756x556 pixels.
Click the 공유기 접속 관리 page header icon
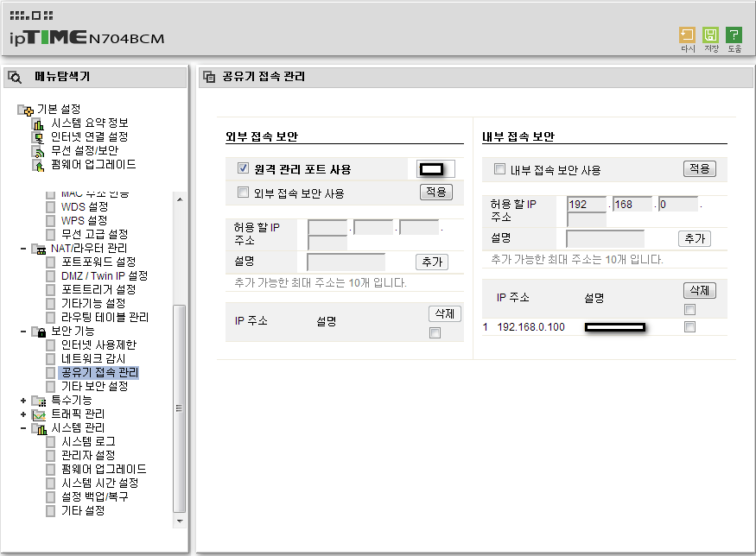tap(209, 77)
